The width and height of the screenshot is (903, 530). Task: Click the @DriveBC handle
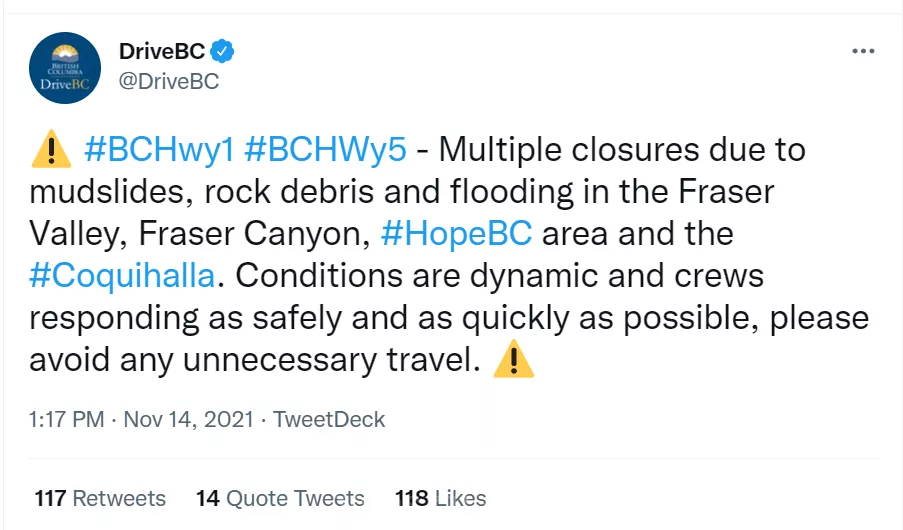(168, 82)
